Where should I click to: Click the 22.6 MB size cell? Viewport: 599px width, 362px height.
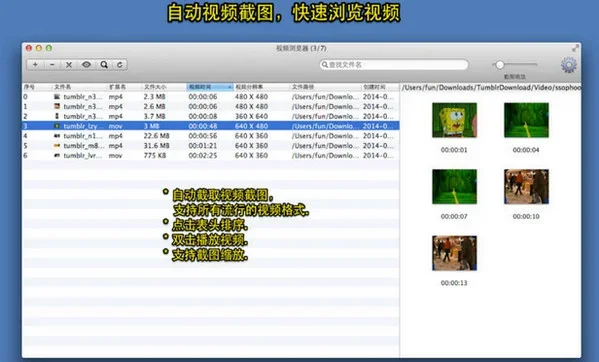(157, 136)
